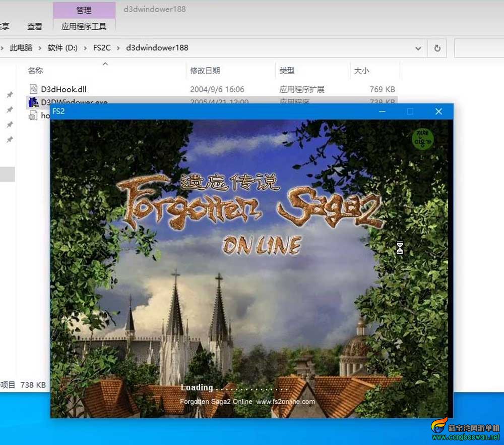Minimize the FS2 game window
Viewport: 504px width, 445px height.
point(382,112)
